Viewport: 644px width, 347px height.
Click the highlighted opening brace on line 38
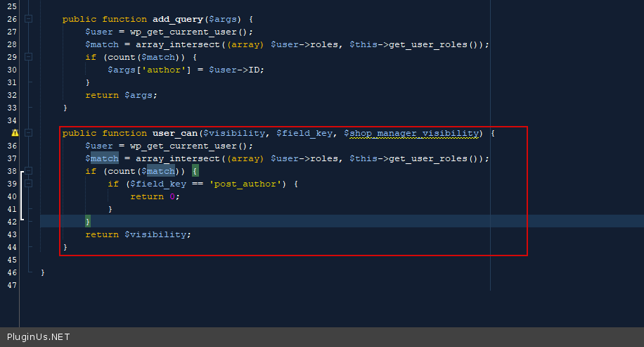(x=195, y=171)
